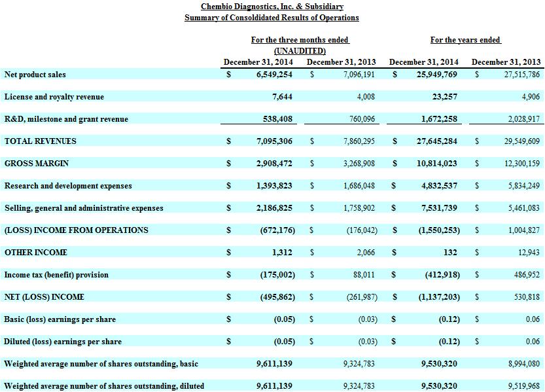Click the value 7,096,191

(x=359, y=74)
